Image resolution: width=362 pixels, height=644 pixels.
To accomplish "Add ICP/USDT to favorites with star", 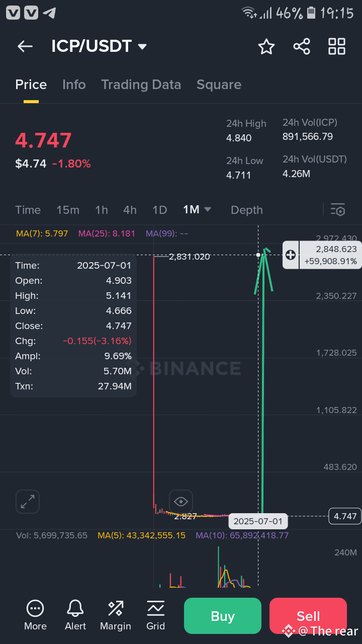I will point(266,46).
